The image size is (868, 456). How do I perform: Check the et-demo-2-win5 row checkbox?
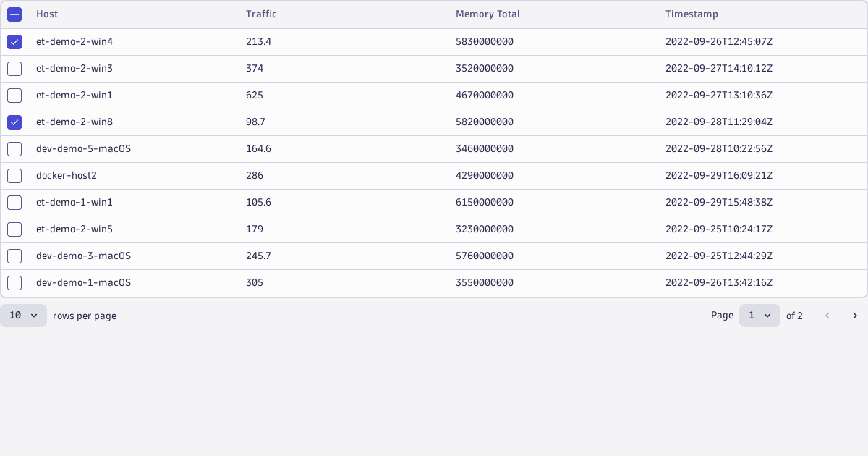pyautogui.click(x=14, y=229)
